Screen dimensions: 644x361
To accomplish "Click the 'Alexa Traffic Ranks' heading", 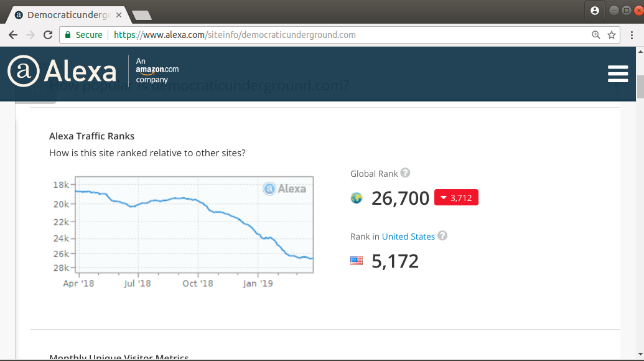I will [91, 136].
